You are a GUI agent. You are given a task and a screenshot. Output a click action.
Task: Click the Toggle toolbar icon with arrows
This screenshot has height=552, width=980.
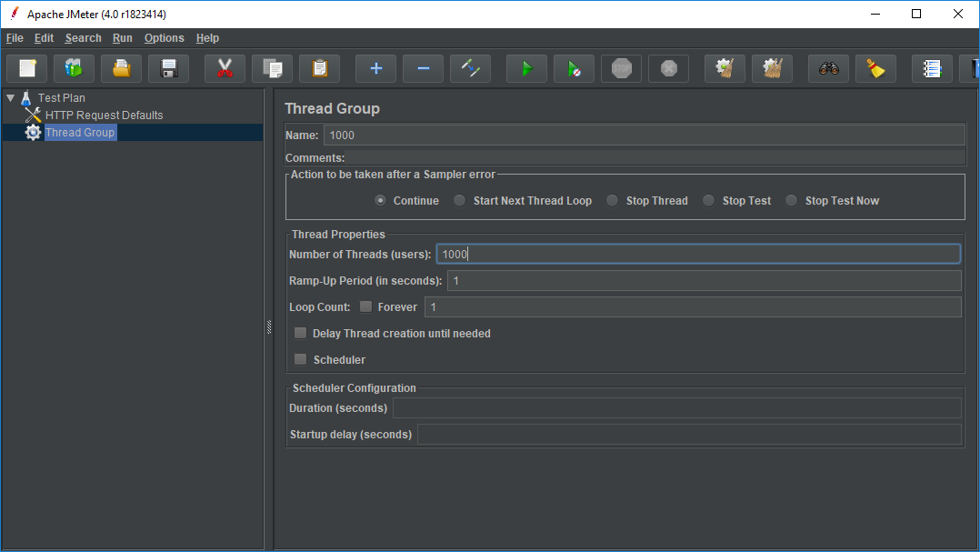tap(470, 68)
